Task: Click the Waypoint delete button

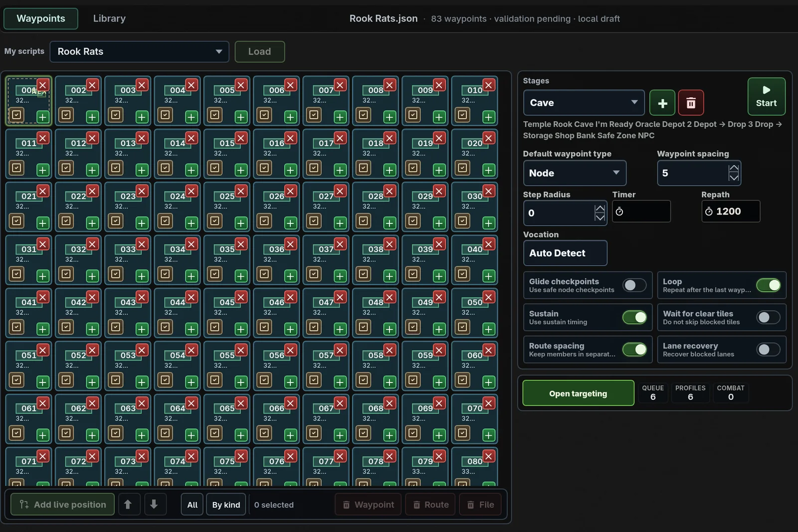Action: [x=368, y=505]
